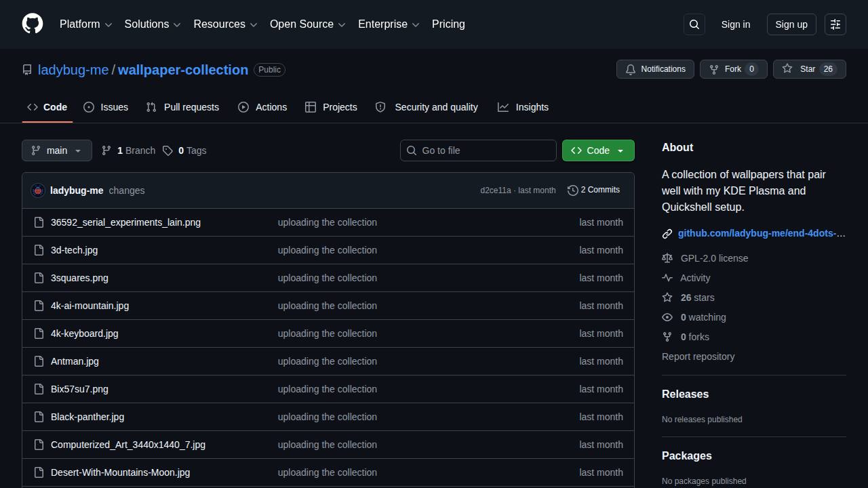The height and width of the screenshot is (488, 868).
Task: Focus the Go to file field
Action: point(478,150)
